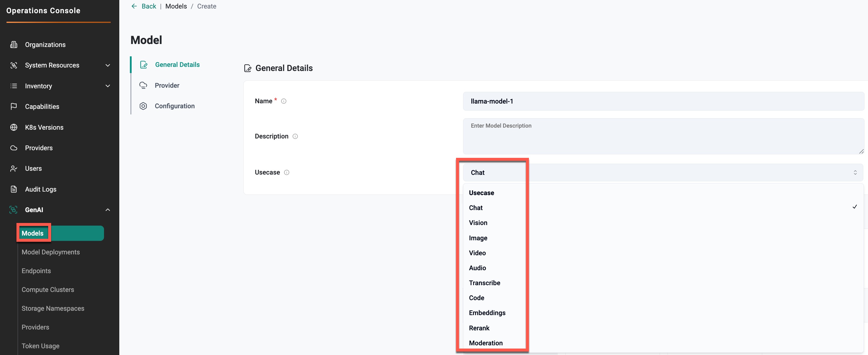Click the Organizations building icon
868x355 pixels.
(14, 45)
